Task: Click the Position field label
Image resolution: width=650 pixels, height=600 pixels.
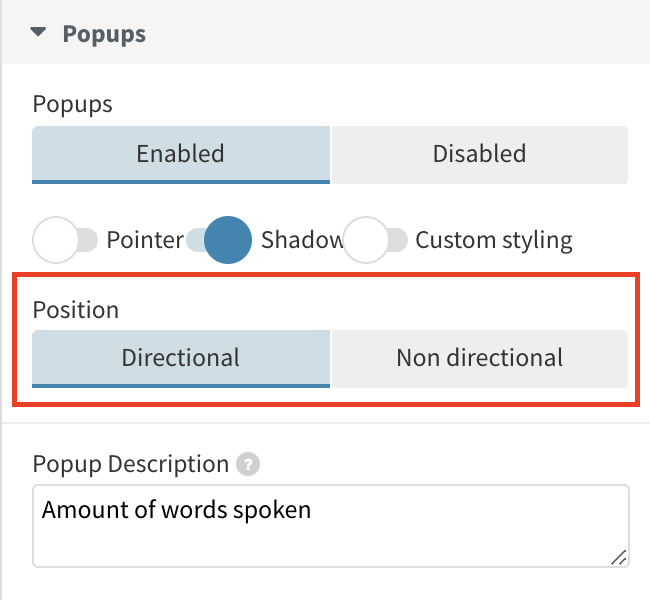Action: (x=75, y=309)
